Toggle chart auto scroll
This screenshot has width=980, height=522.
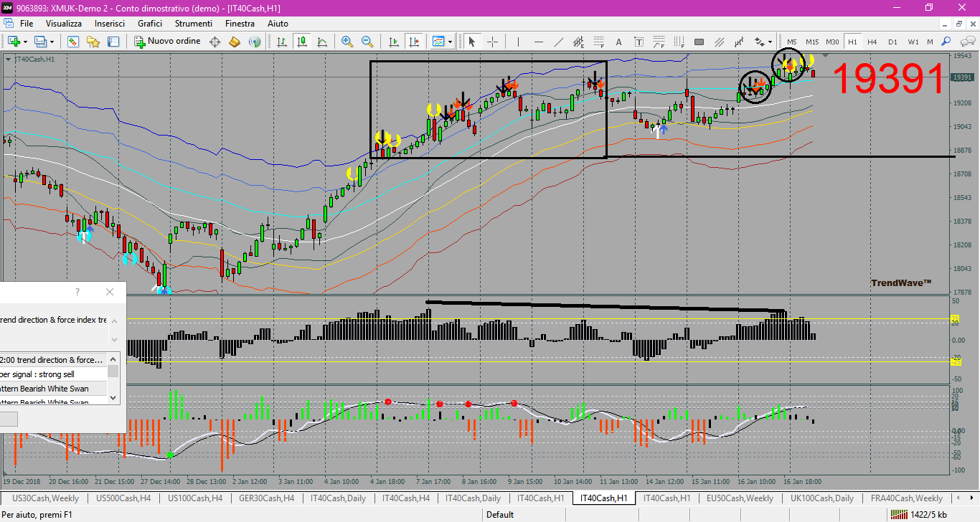(x=393, y=42)
